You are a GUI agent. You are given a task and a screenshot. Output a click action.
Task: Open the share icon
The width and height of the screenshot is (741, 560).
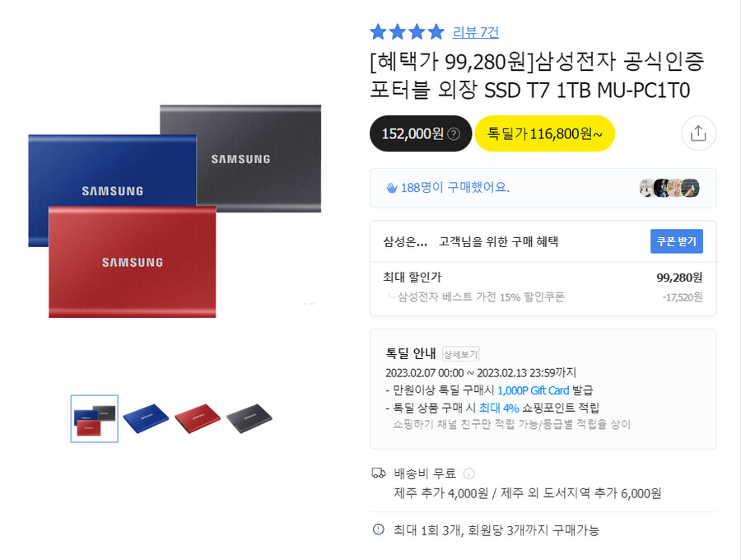(x=698, y=133)
